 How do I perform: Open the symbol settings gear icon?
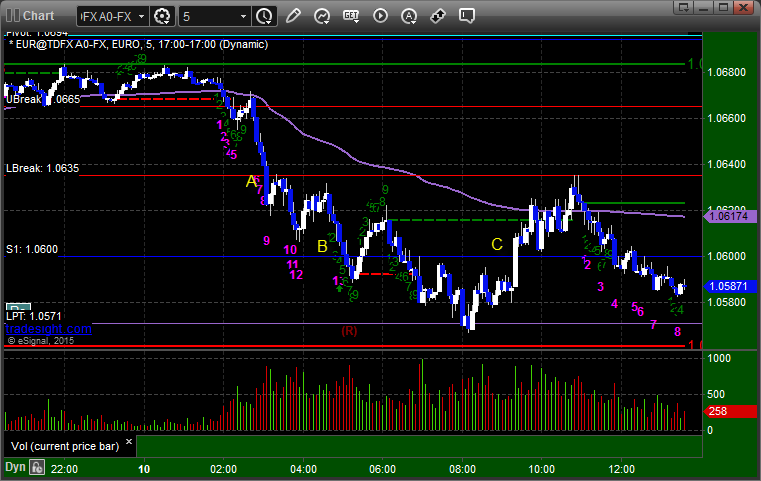pos(163,16)
